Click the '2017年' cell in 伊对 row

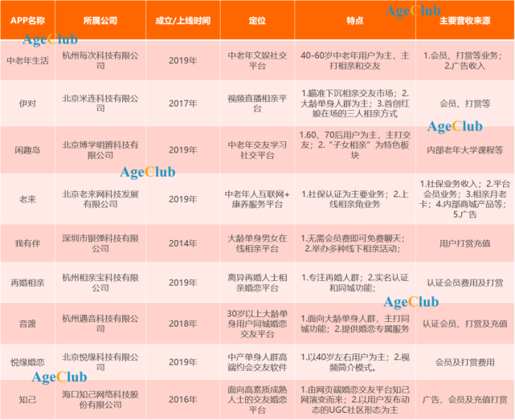[x=183, y=104]
